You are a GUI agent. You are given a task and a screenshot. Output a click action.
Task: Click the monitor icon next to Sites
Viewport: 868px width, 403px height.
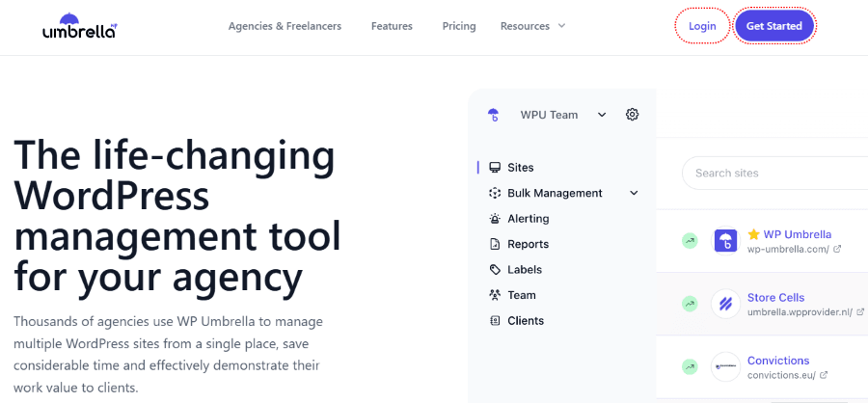pyautogui.click(x=495, y=167)
